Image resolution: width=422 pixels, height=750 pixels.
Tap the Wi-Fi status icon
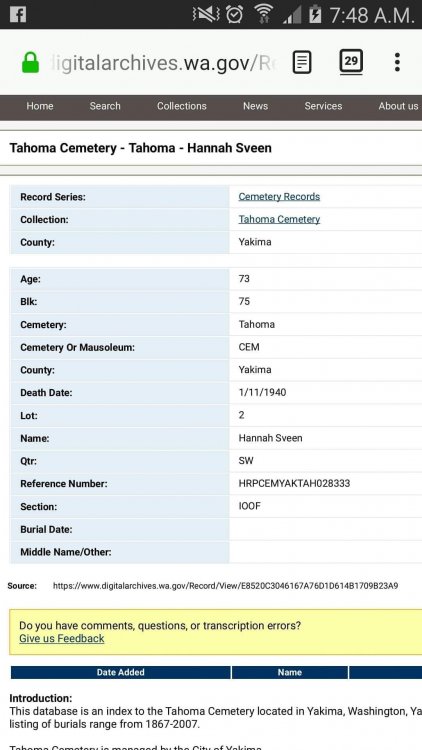[x=263, y=14]
